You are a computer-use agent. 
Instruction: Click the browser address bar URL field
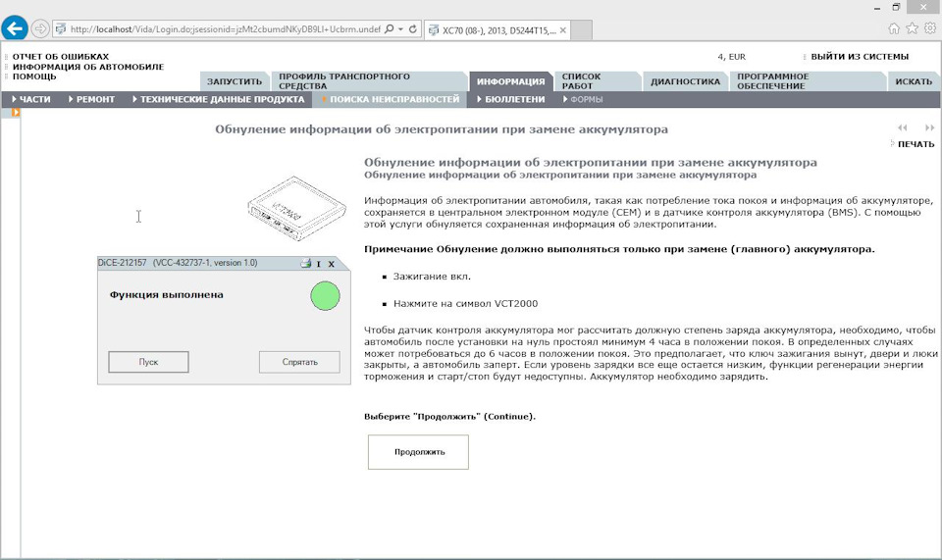click(x=221, y=29)
